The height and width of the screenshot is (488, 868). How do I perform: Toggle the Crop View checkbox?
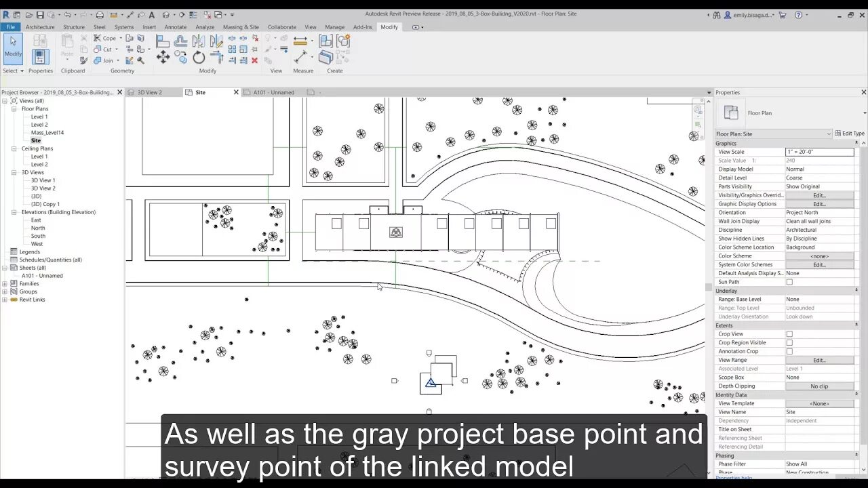pyautogui.click(x=789, y=334)
